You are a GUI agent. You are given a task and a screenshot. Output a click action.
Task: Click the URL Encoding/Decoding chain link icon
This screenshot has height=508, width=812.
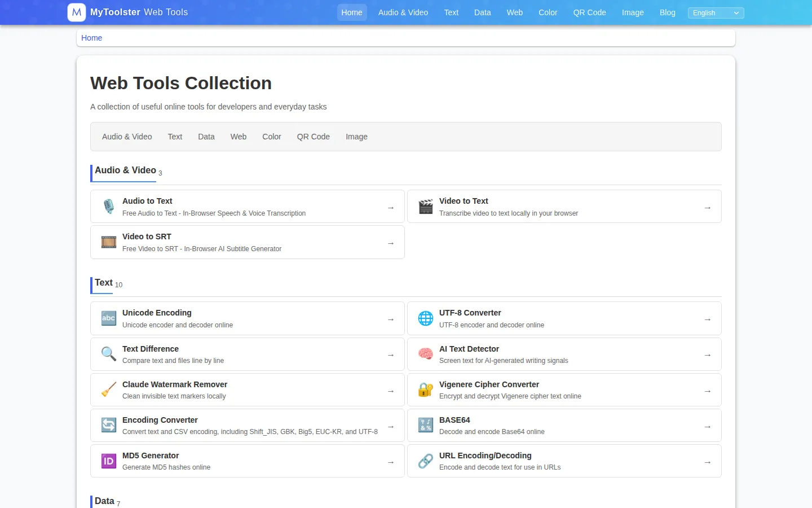pyautogui.click(x=426, y=461)
